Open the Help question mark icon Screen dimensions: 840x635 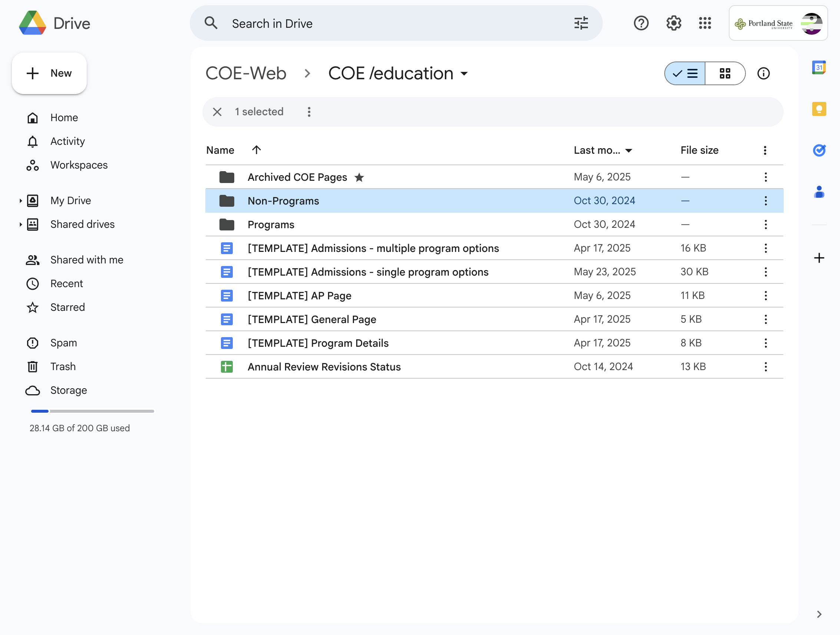[x=641, y=23]
